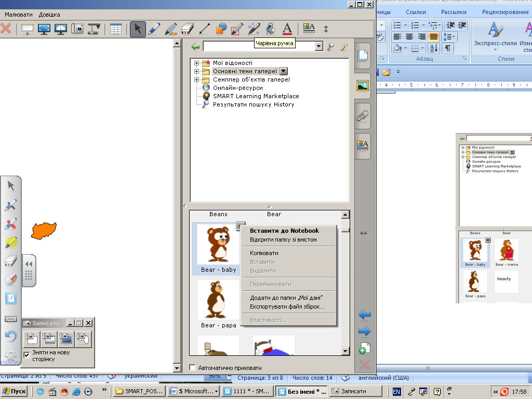Open the Properties toolbar icon
Viewport: 532px width, 399px height.
click(x=309, y=29)
